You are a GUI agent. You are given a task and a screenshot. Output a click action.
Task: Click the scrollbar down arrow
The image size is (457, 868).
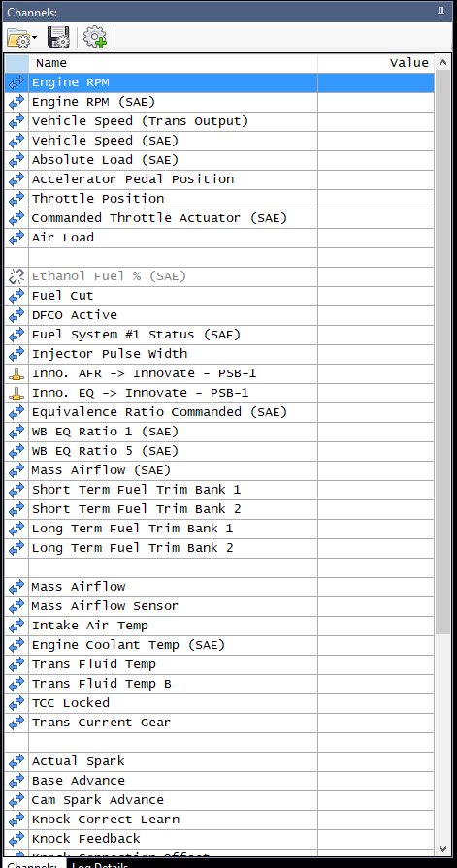point(442,848)
